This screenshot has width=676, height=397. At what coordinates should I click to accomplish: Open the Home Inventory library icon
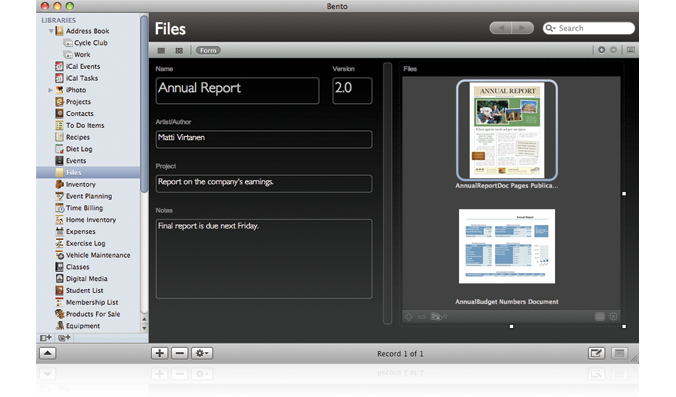59,220
